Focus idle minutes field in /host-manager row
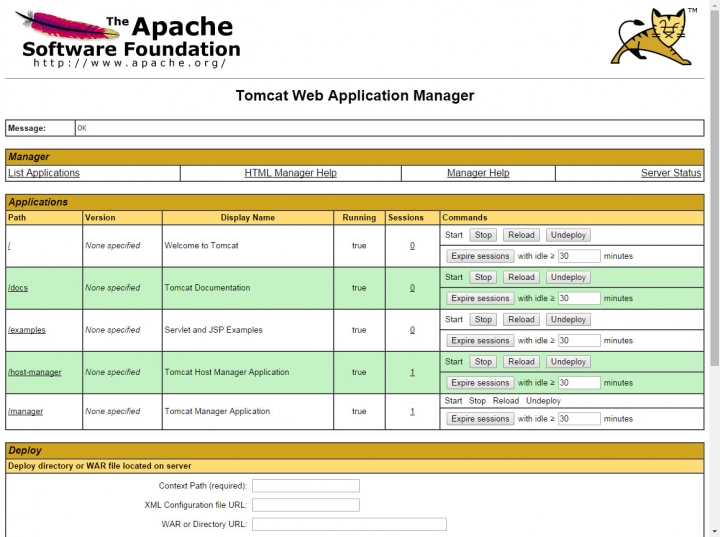720x537 pixels. click(579, 383)
